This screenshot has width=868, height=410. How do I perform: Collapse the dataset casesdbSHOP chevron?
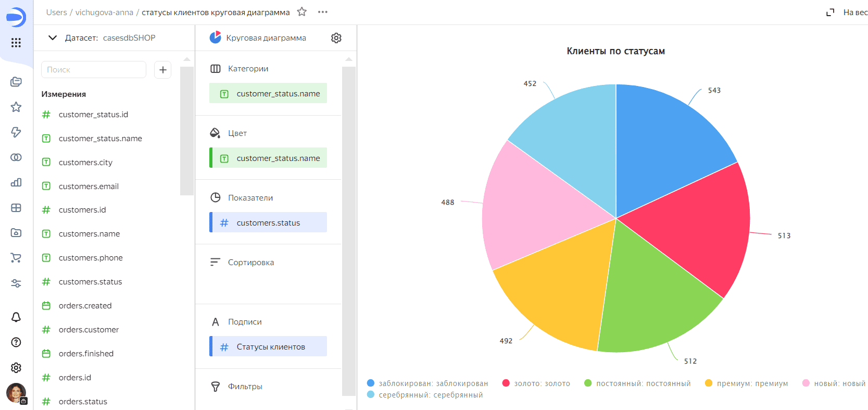53,38
